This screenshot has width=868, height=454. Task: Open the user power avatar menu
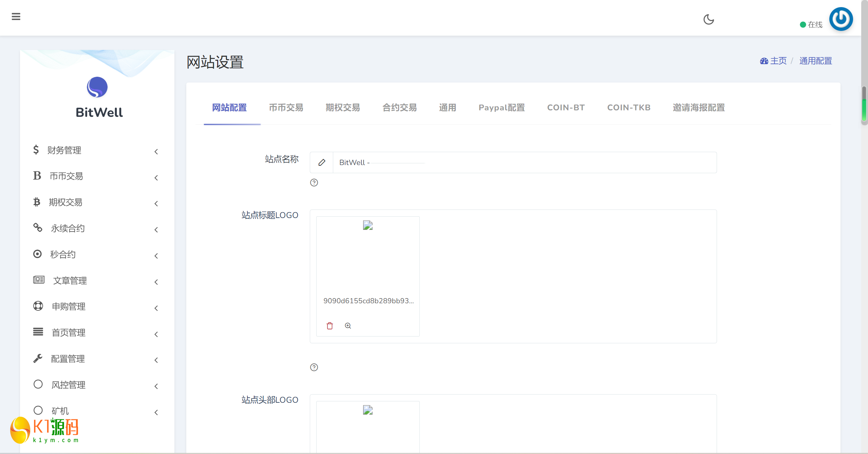click(841, 19)
